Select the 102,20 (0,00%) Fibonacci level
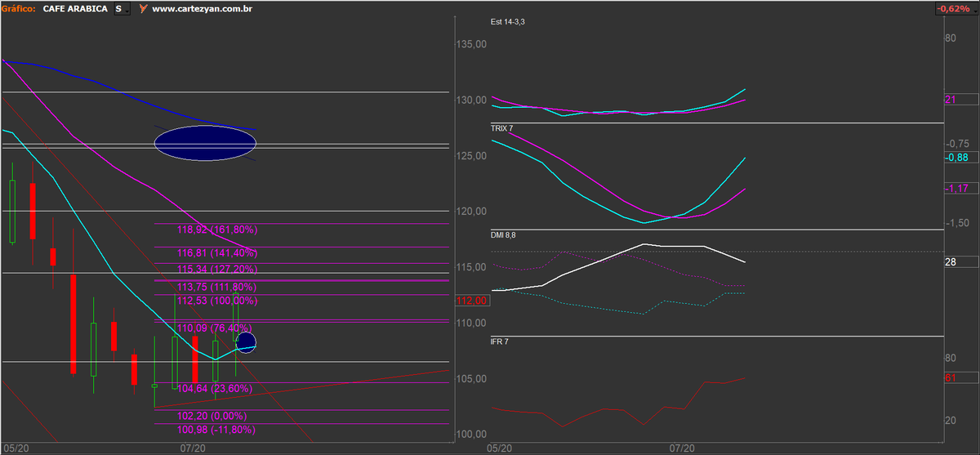 [x=212, y=416]
